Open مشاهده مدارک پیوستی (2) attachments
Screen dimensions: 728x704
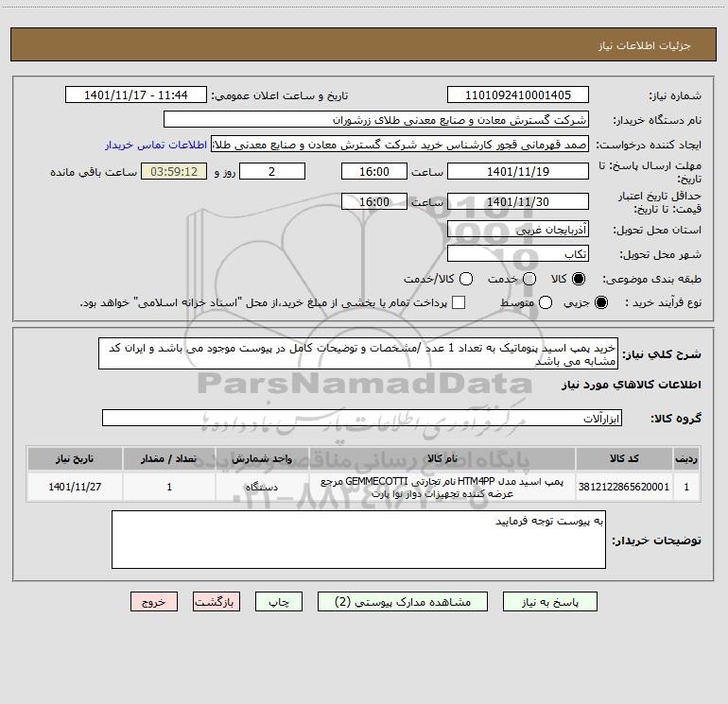click(x=403, y=602)
